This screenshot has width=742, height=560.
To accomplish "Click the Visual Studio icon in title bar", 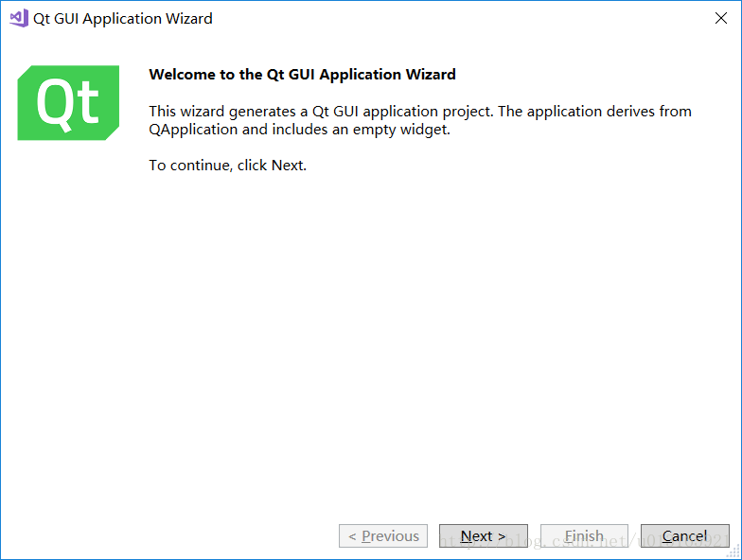I will [x=19, y=18].
